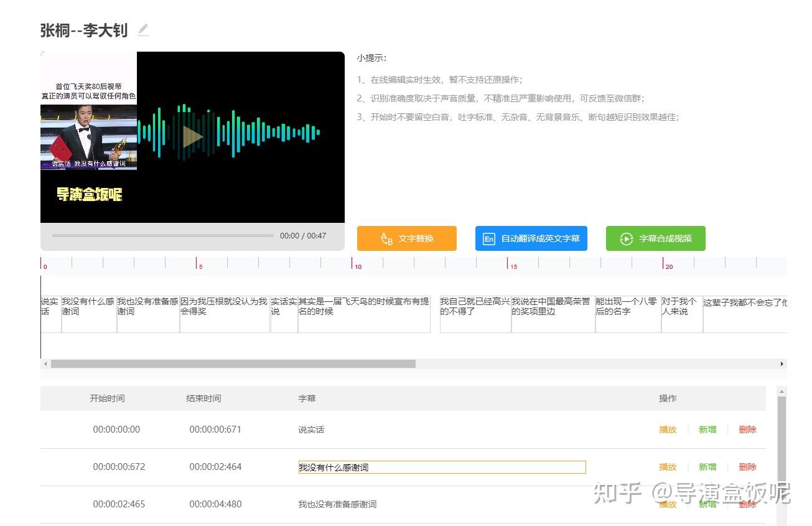Image resolution: width=812 pixels, height=526 pixels.
Task: Click the left arrow of the timeline scrollbar
Action: 45,364
